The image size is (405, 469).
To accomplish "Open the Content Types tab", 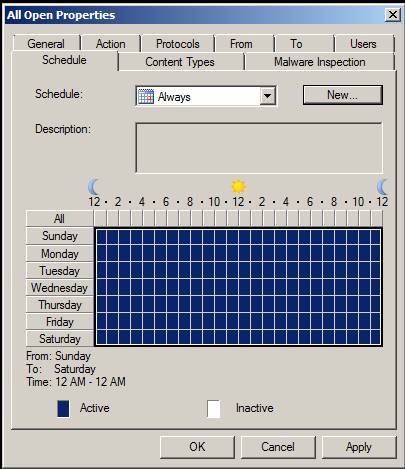I will (180, 62).
